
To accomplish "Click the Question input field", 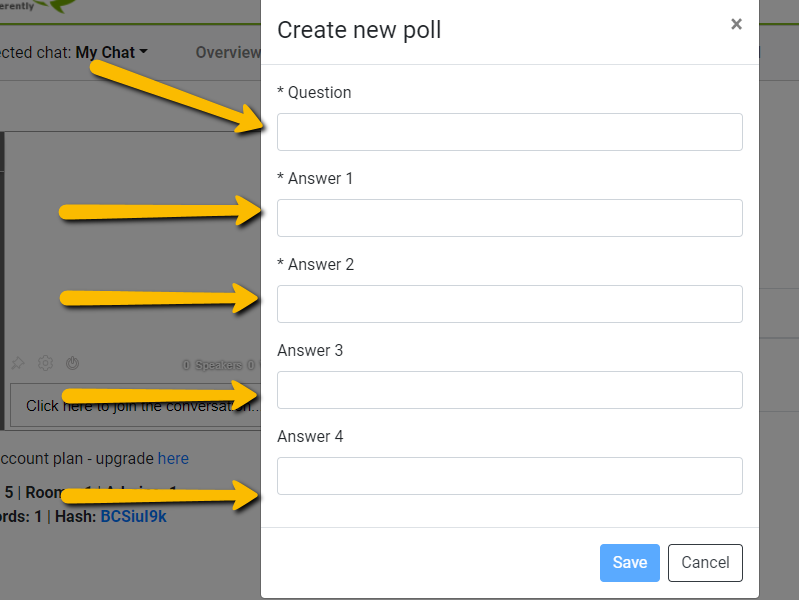I will (x=509, y=132).
